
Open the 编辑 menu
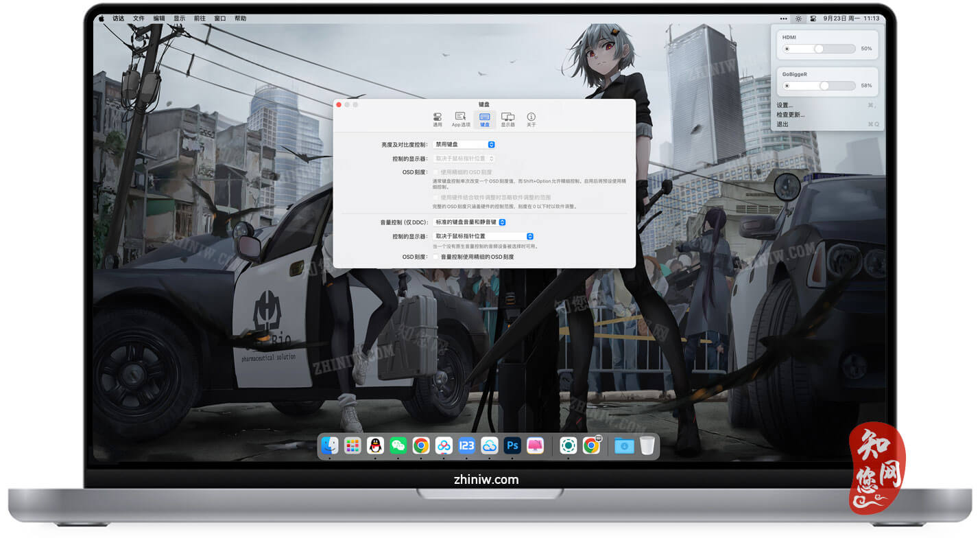pos(159,19)
